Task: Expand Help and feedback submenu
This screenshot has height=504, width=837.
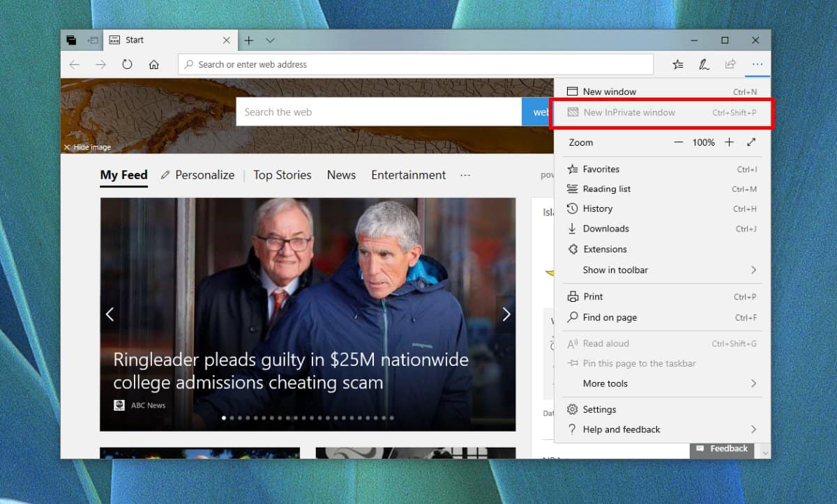Action: coord(663,429)
